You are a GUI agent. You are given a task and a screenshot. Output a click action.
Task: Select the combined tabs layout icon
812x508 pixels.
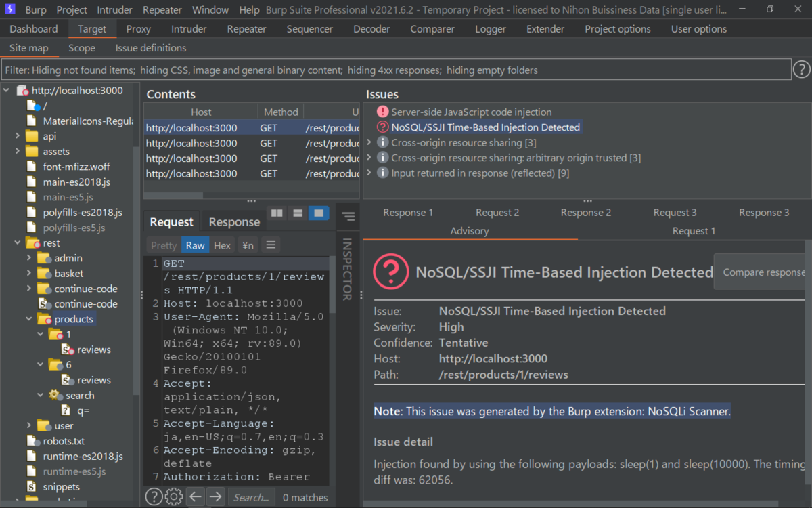(x=317, y=213)
